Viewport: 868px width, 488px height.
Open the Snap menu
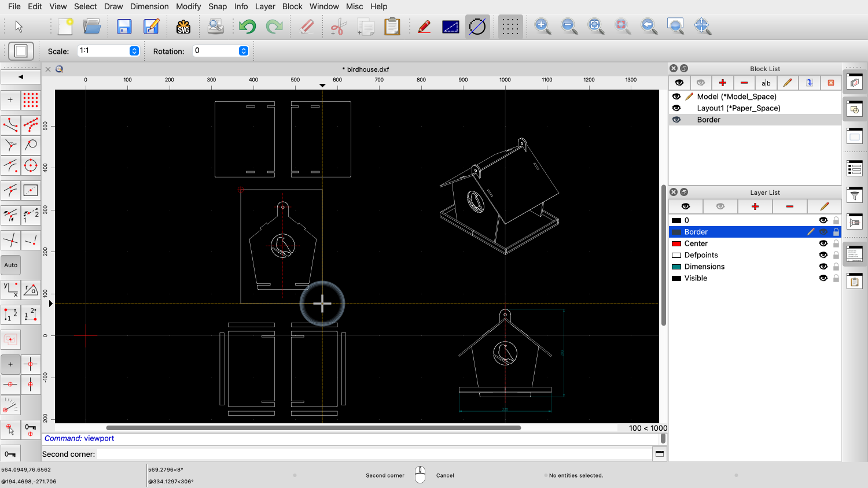[x=218, y=6]
